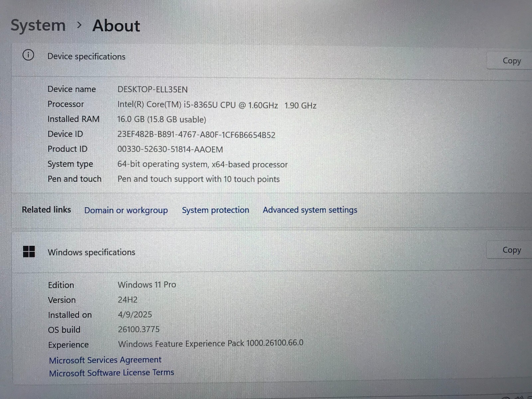This screenshot has height=399, width=532.
Task: Select the 16.0 GB installed RAM value
Action: coord(162,119)
